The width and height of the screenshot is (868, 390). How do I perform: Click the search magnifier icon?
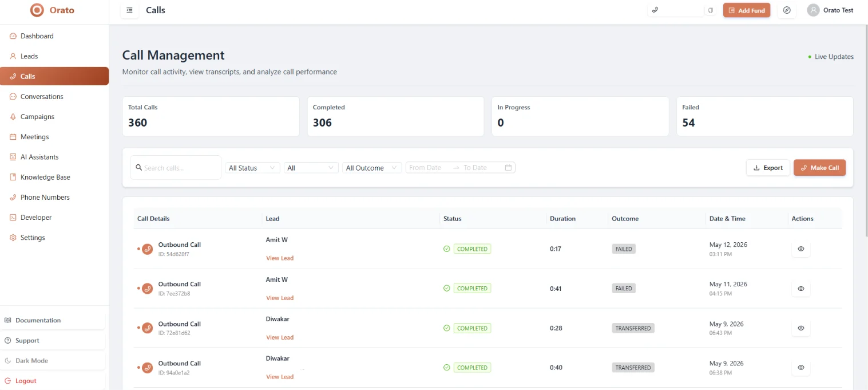tap(139, 168)
